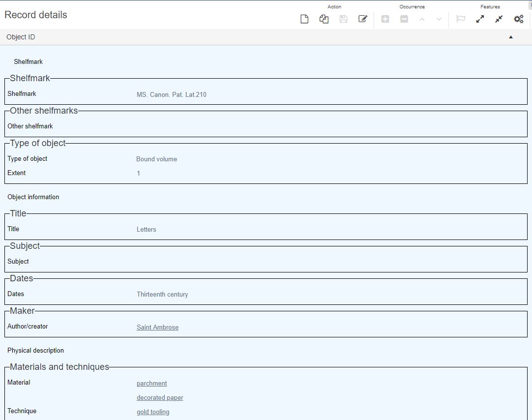Collapse all panels with inward arrows icon
Image resolution: width=532 pixels, height=420 pixels.
(499, 19)
